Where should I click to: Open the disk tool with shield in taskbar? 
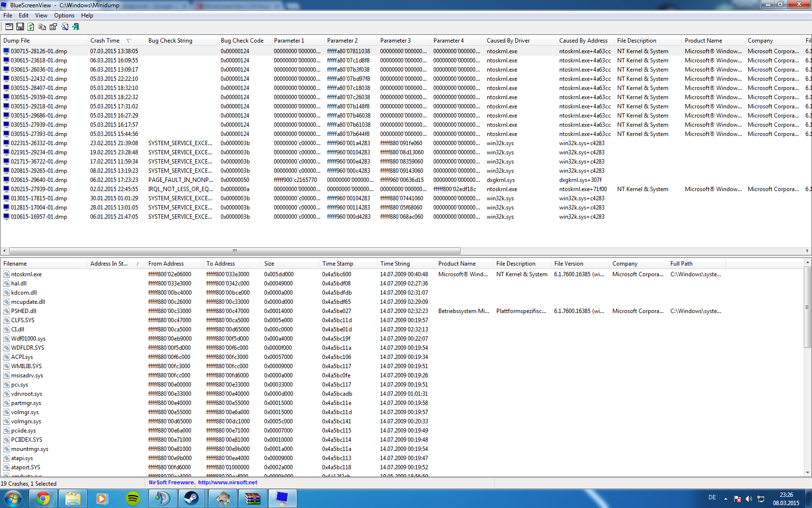click(x=222, y=498)
